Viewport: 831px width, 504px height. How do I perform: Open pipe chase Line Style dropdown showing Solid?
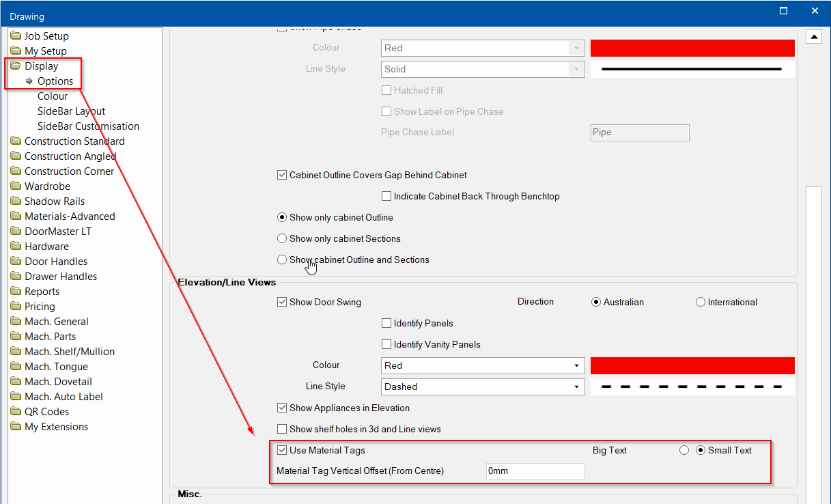[483, 69]
